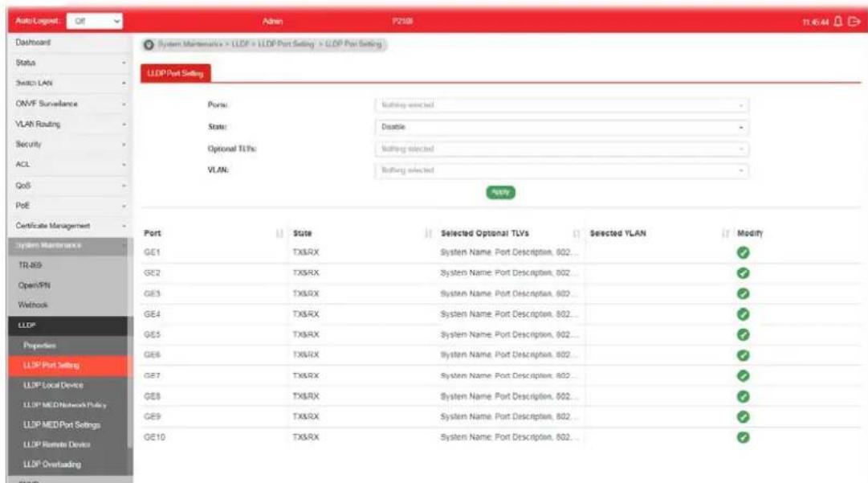
Task: Open Webhook in the sidebar
Action: coord(68,305)
